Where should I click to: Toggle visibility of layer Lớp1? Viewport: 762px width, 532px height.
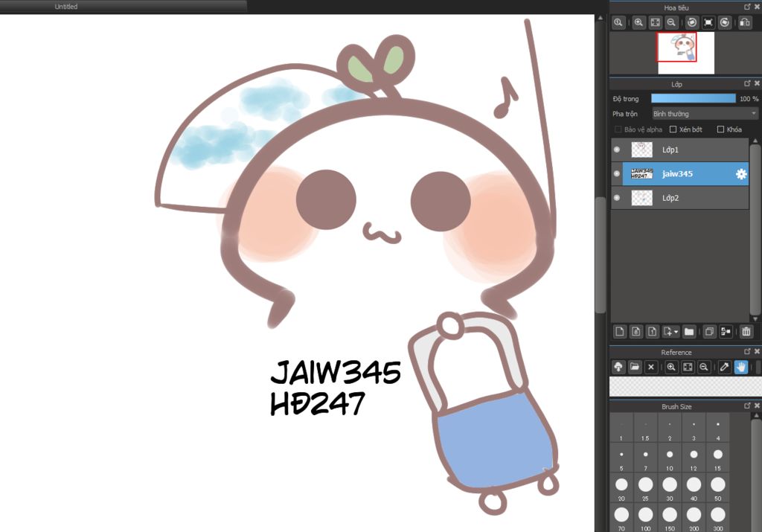(617, 150)
